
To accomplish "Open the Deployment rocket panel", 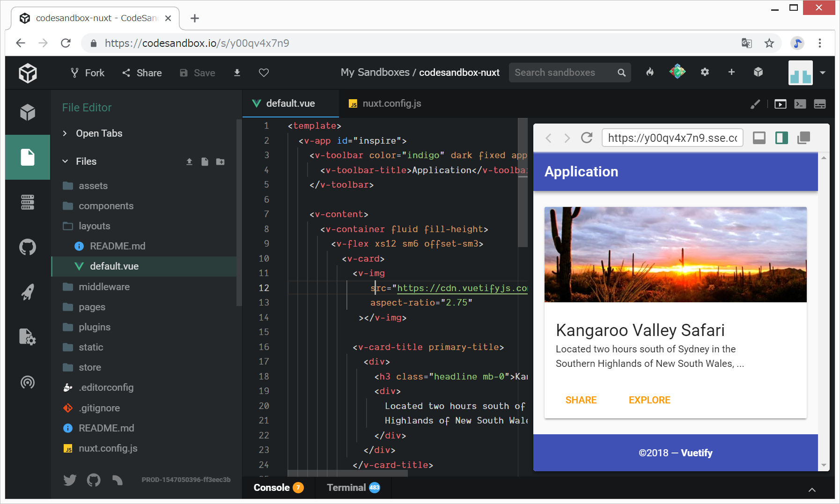I will point(28,292).
